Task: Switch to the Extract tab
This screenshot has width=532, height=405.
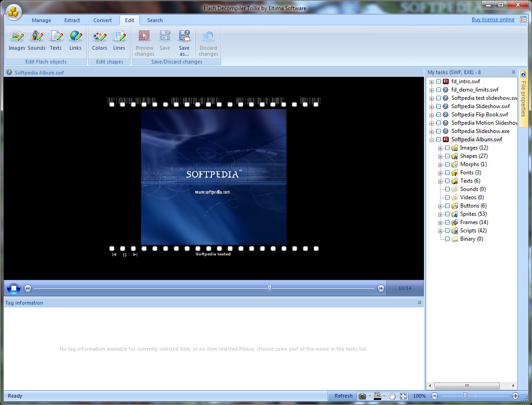Action: coord(72,20)
